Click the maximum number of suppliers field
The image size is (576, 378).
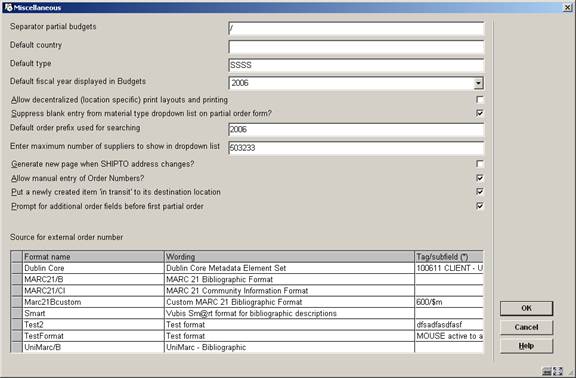pyautogui.click(x=356, y=148)
